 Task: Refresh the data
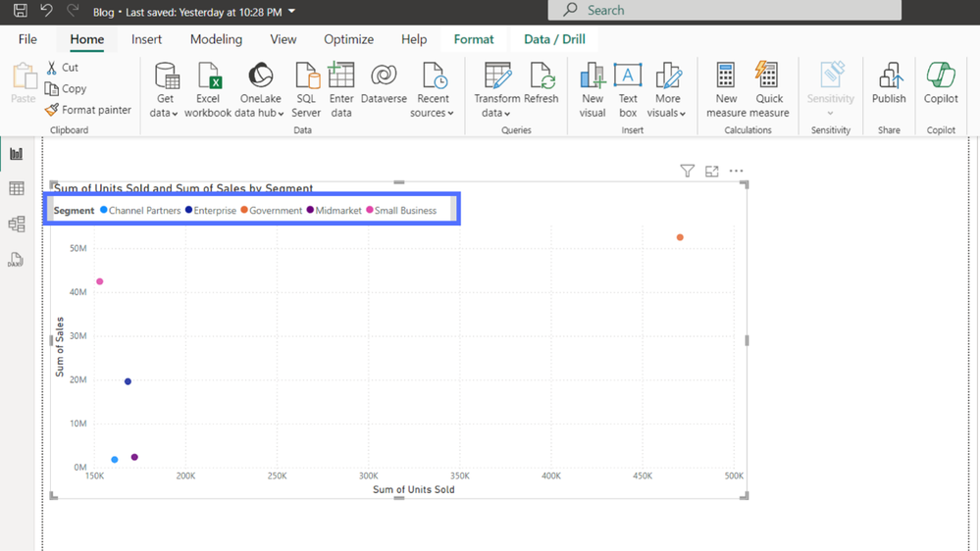542,83
